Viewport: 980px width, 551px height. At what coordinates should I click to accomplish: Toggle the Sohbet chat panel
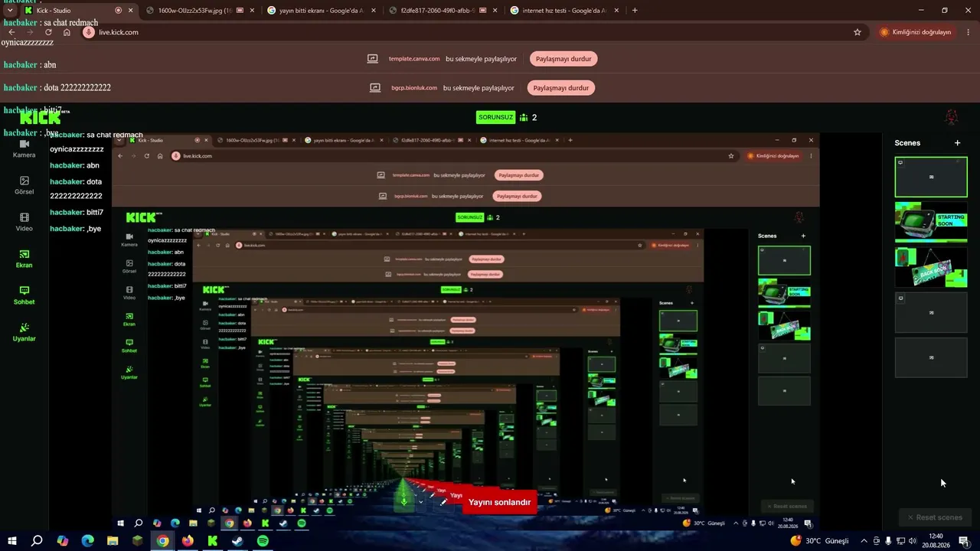(x=24, y=295)
